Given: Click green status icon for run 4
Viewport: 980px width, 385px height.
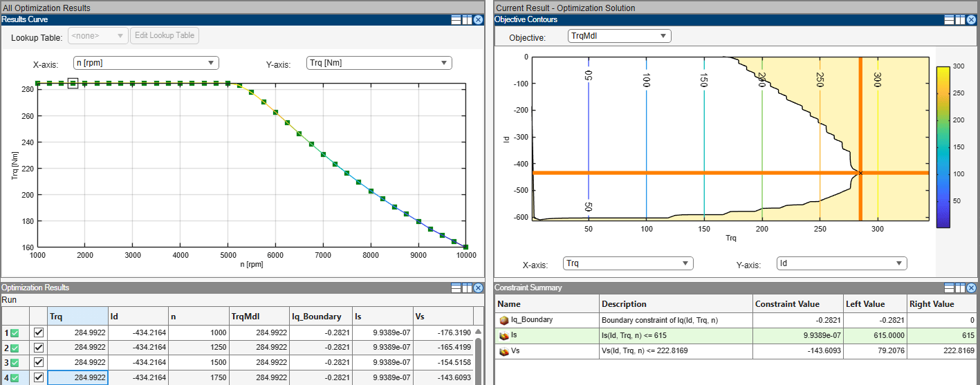Looking at the screenshot, I should (x=15, y=377).
